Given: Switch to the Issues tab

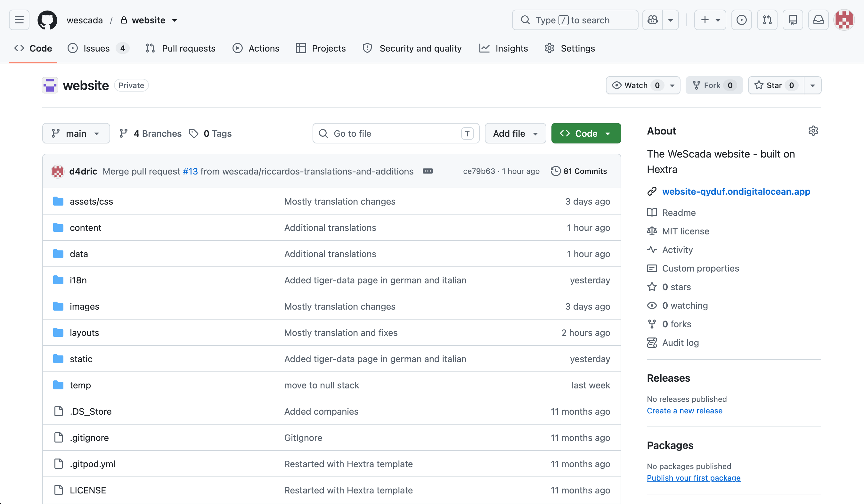Looking at the screenshot, I should [98, 48].
